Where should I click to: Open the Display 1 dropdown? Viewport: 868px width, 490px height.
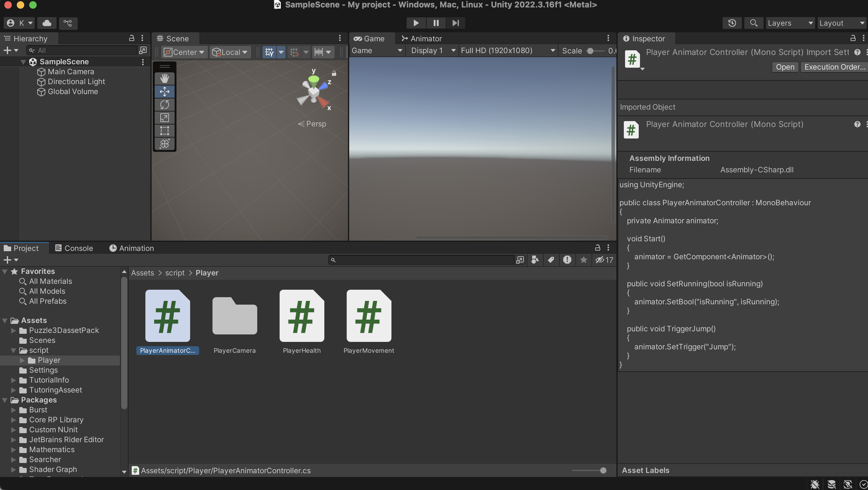tap(433, 51)
